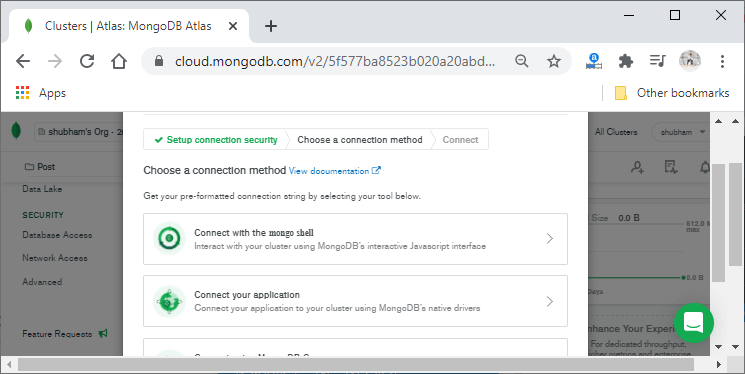Click the horizontal scrollbar at bottom
The height and width of the screenshot is (374, 745).
[355, 365]
